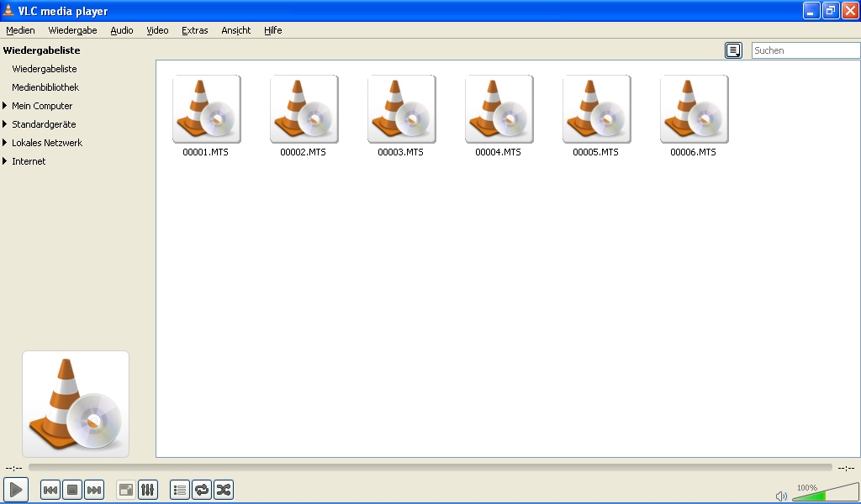Close the VLC media player window
The width and height of the screenshot is (861, 504).
850,10
